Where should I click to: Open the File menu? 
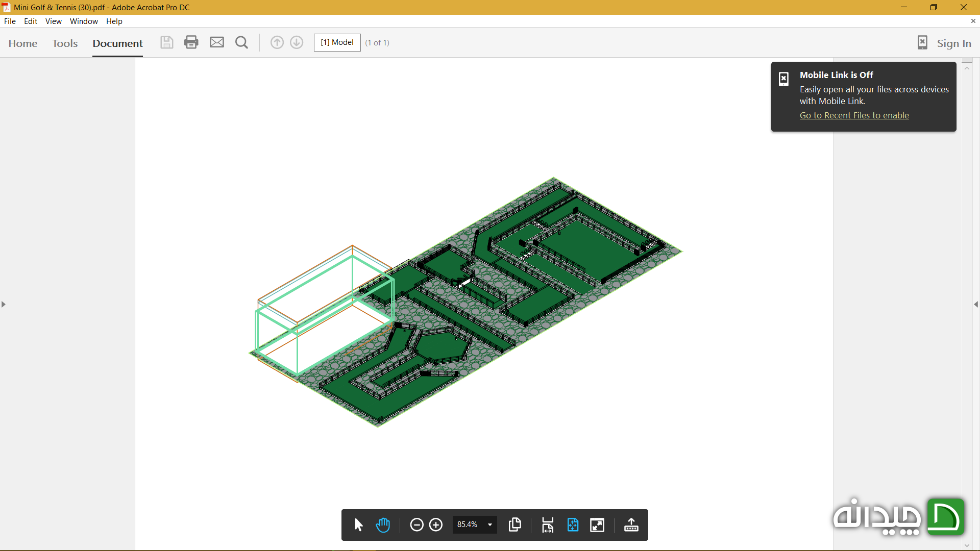tap(10, 21)
